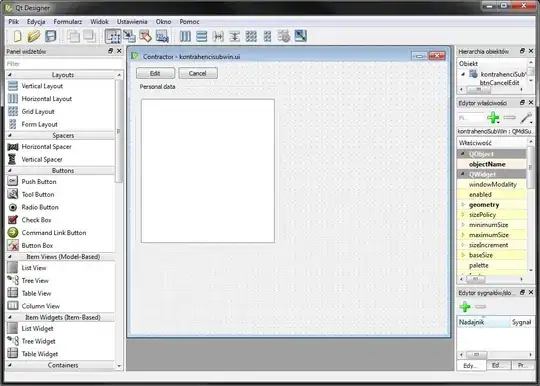This screenshot has height=386, width=540.
Task: Collapse the Layouts category
Action: click(10, 75)
